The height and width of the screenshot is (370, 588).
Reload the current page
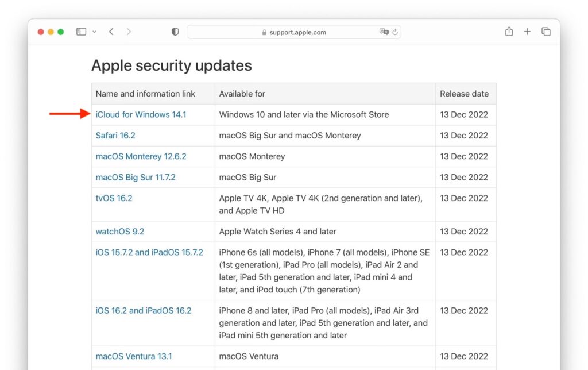[x=396, y=32]
